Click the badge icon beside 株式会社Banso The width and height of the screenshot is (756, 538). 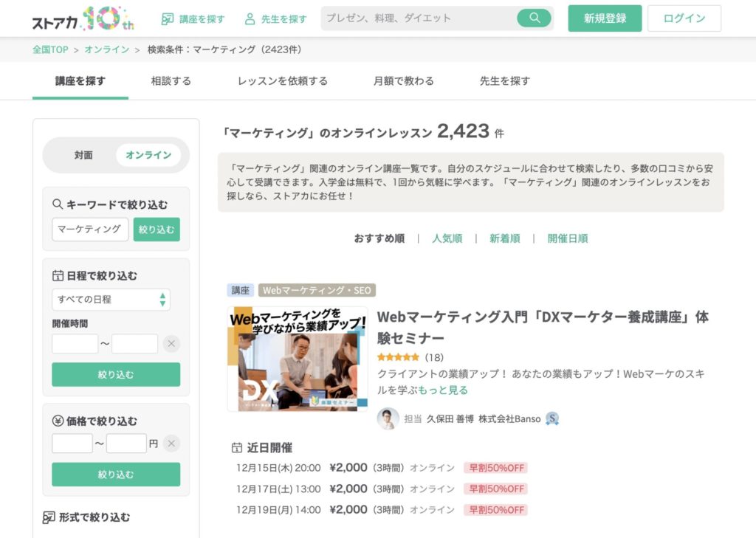click(552, 418)
